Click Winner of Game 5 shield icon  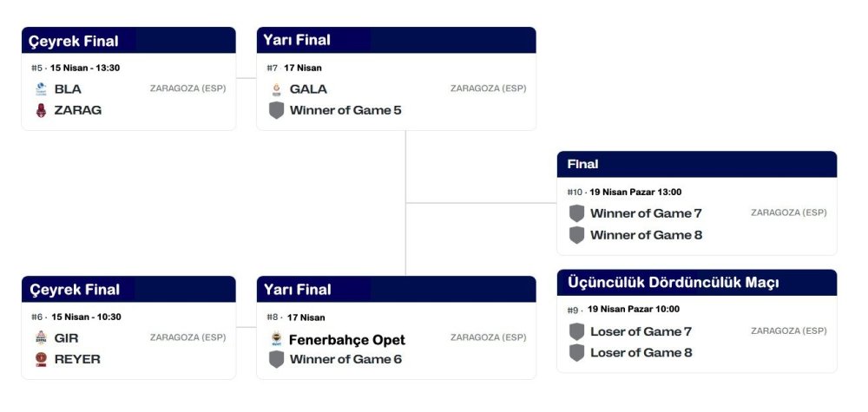click(x=276, y=110)
